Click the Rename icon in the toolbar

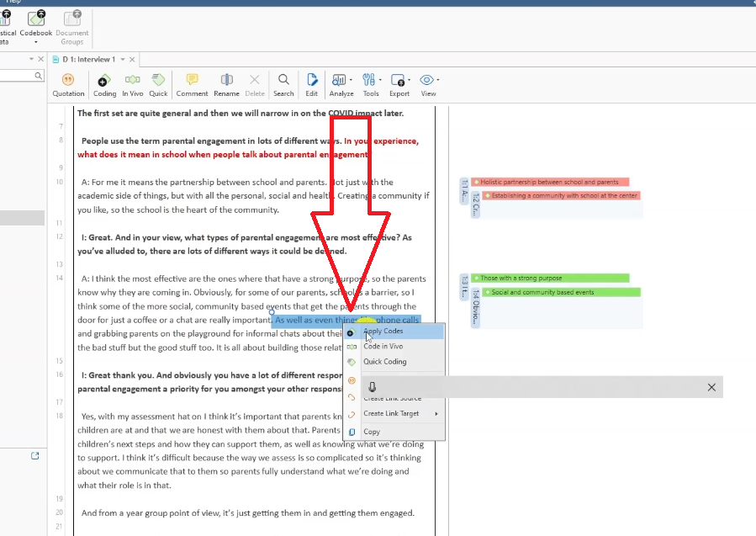tap(226, 82)
